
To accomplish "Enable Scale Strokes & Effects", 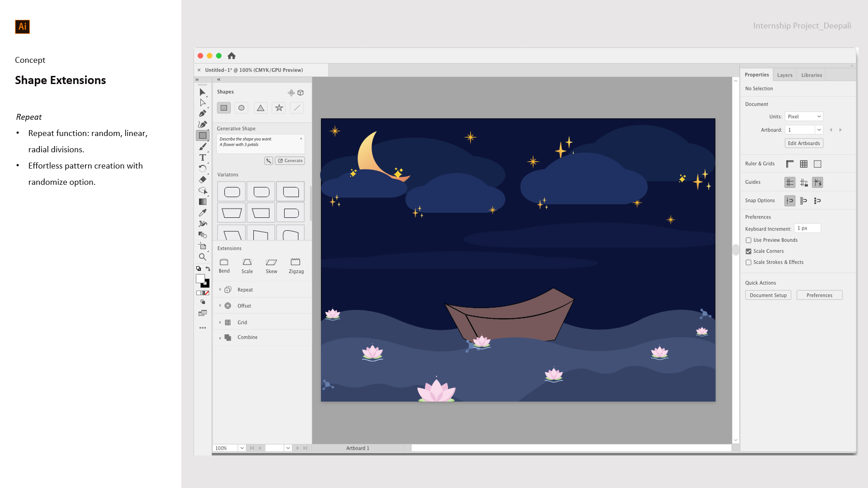I will pyautogui.click(x=749, y=263).
